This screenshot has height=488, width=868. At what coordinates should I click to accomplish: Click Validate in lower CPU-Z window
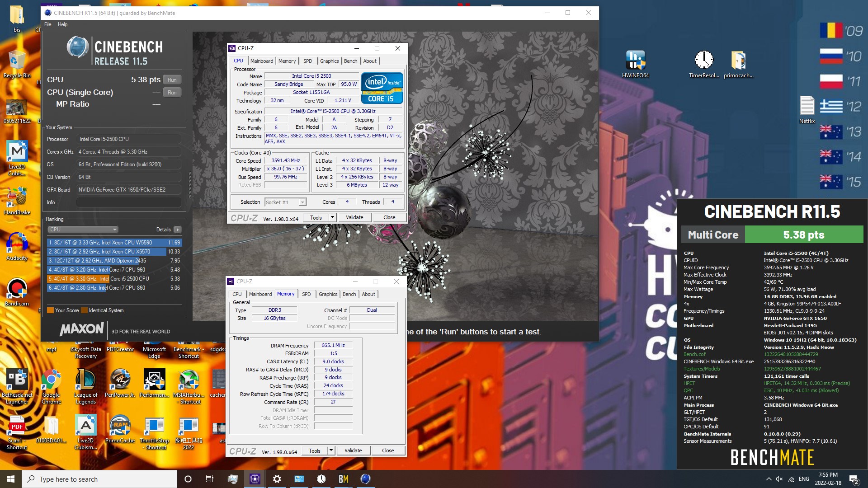tap(353, 450)
